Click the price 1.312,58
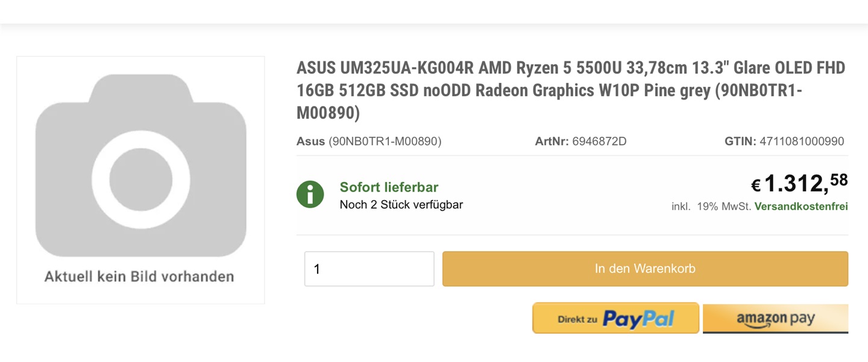Viewport: 868px width, 362px height. (805, 183)
